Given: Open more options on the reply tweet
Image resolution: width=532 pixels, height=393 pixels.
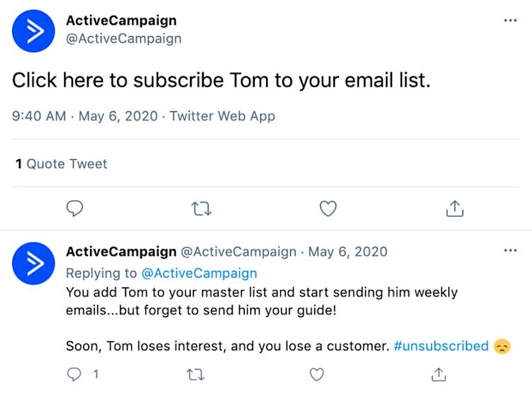Looking at the screenshot, I should (510, 251).
